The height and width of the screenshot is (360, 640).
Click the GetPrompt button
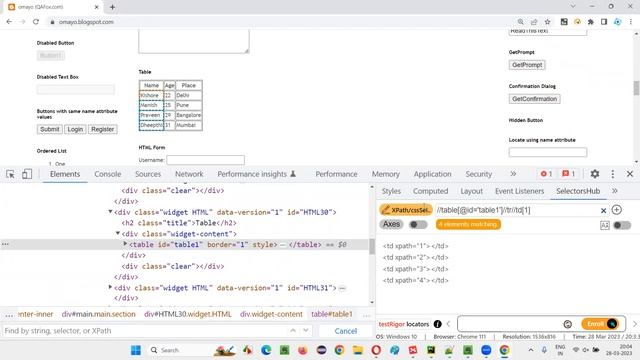pyautogui.click(x=527, y=65)
